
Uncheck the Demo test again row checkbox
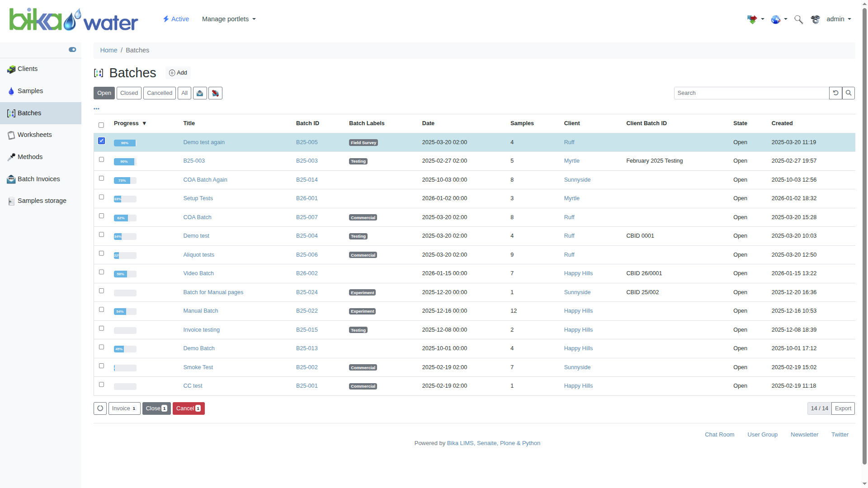tap(101, 141)
